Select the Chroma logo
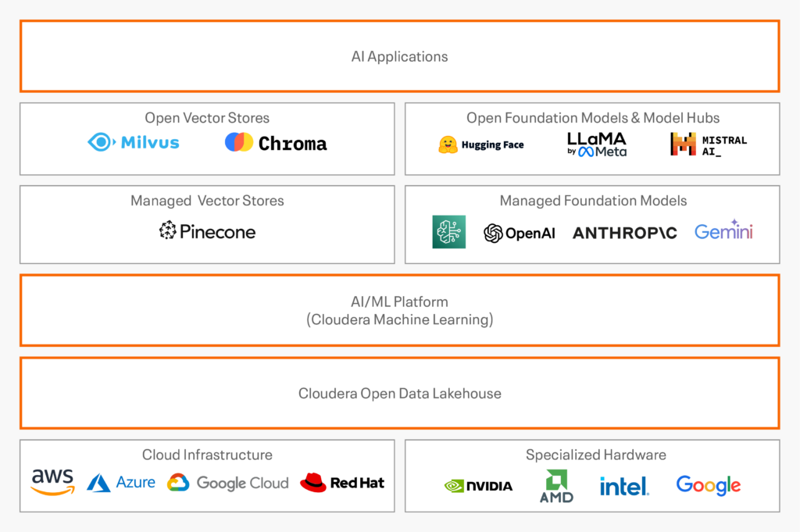This screenshot has width=800, height=532. 276,143
